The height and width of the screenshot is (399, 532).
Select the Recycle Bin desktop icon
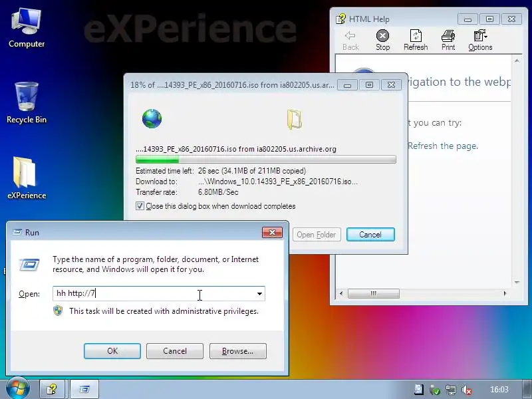pos(27,103)
